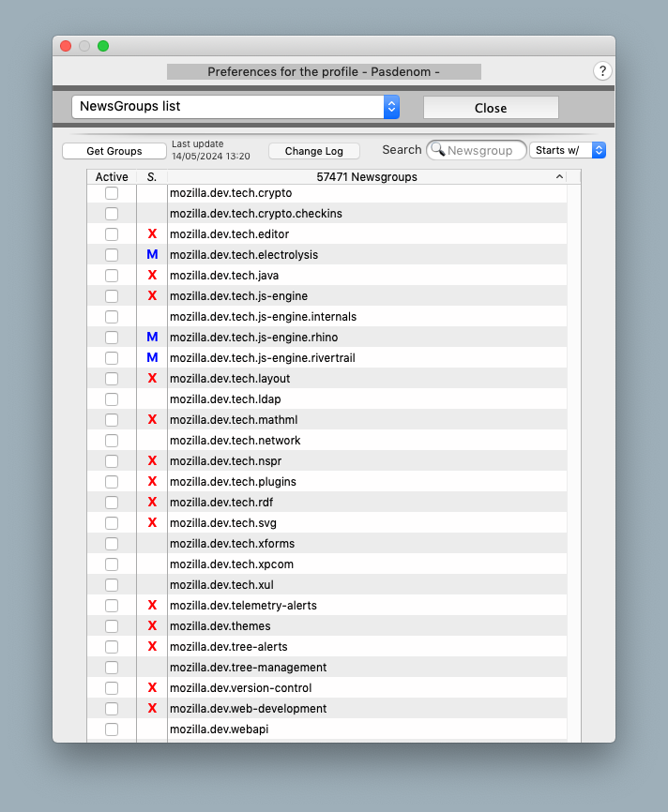Click the help question mark button
Viewport: 668px width, 812px height.
pyautogui.click(x=603, y=71)
